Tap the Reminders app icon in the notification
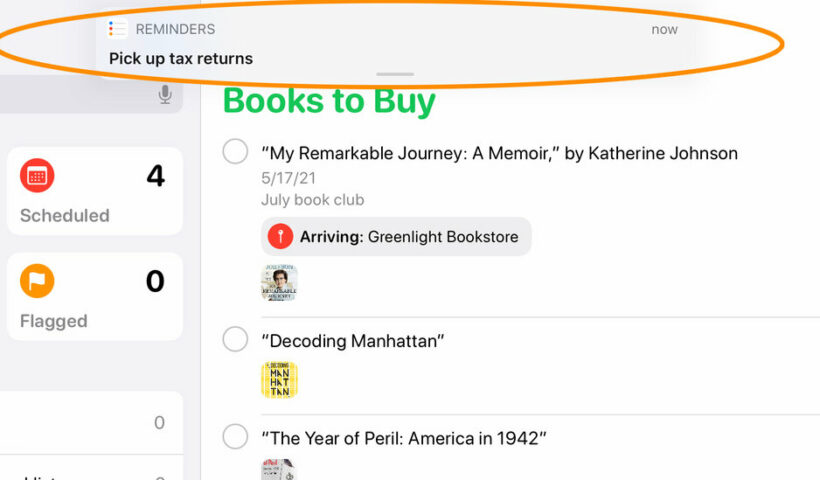 (x=118, y=29)
